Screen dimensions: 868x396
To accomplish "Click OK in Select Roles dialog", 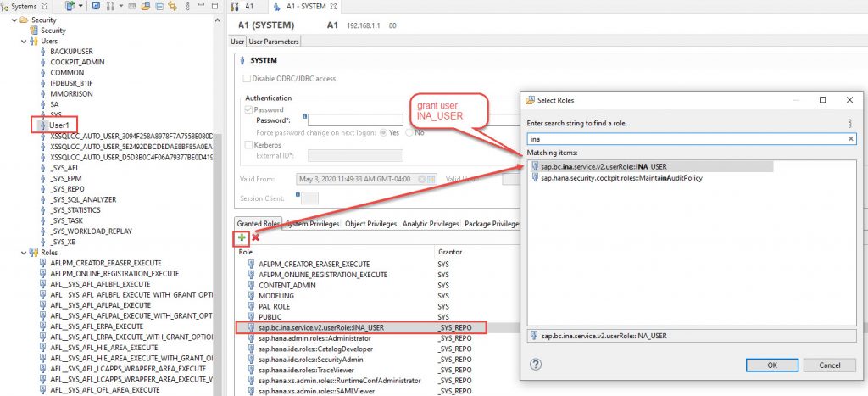I will (771, 365).
